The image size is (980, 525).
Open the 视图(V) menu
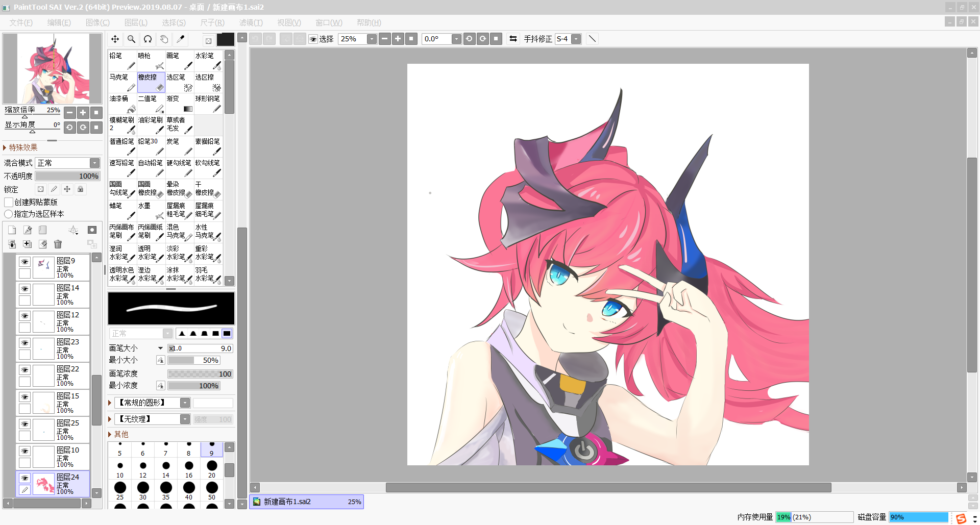(x=289, y=22)
